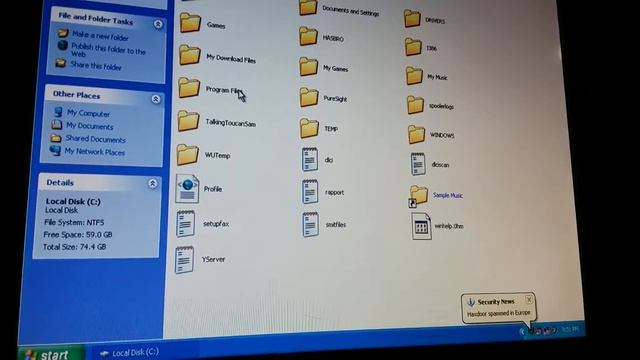Click the winhelp.thm file name label
Screen dimensions: 640x360
click(449, 226)
